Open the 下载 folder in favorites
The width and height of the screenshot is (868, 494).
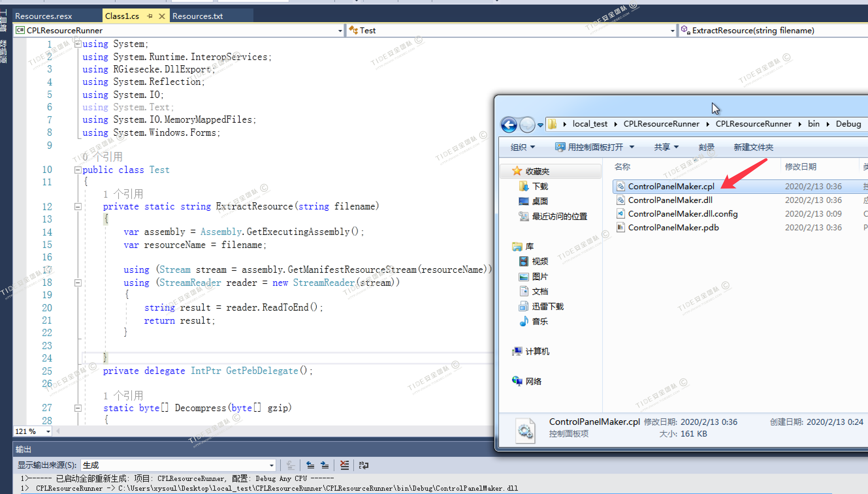pos(539,186)
